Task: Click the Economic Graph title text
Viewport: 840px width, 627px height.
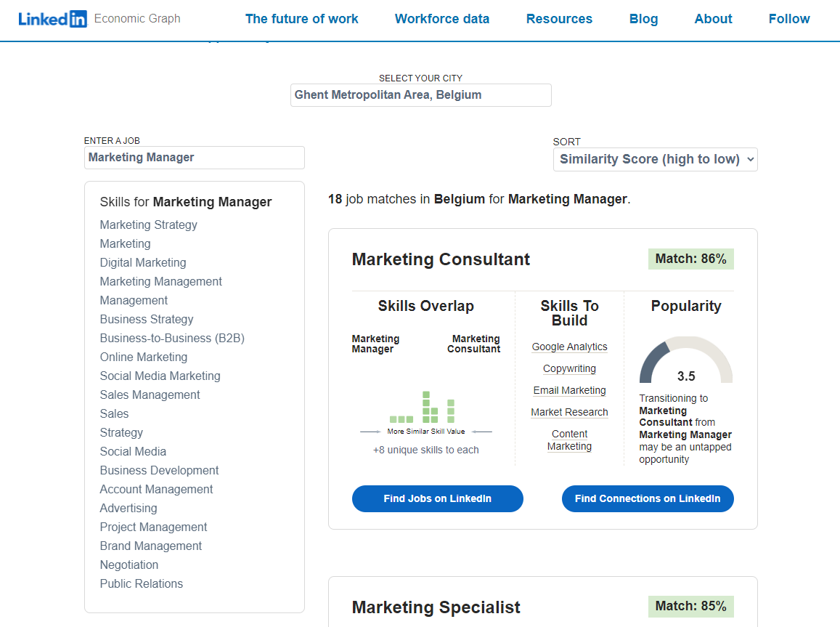Action: point(137,18)
